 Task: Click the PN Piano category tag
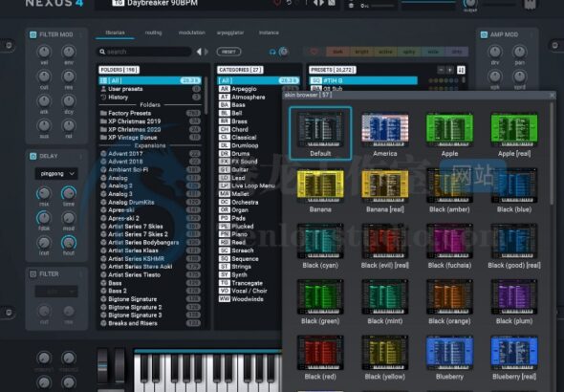[225, 234]
